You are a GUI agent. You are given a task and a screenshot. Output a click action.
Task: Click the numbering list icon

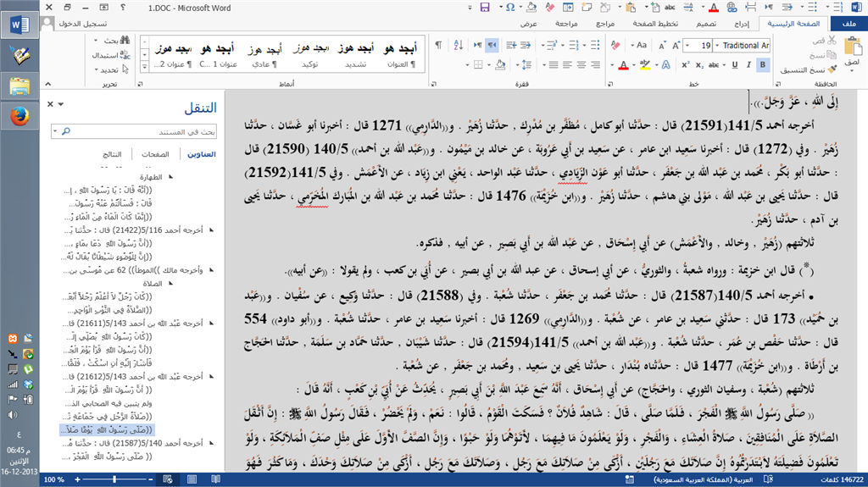[x=574, y=45]
